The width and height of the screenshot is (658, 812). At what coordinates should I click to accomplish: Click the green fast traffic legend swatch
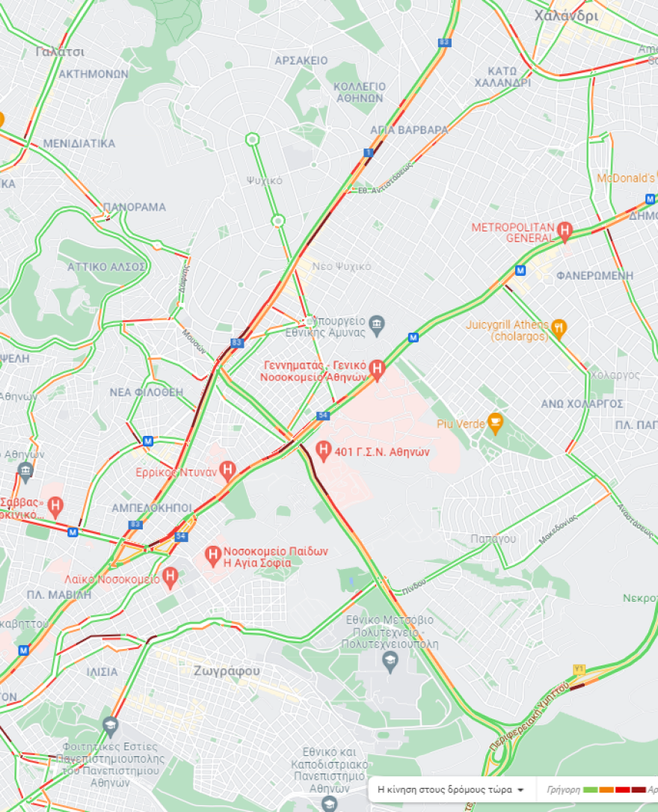coord(590,790)
